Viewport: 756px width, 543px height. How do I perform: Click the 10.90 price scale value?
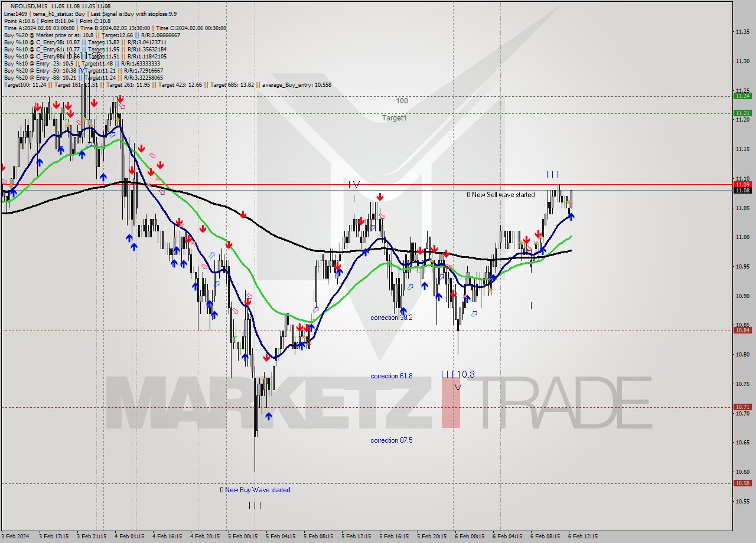tap(742, 296)
